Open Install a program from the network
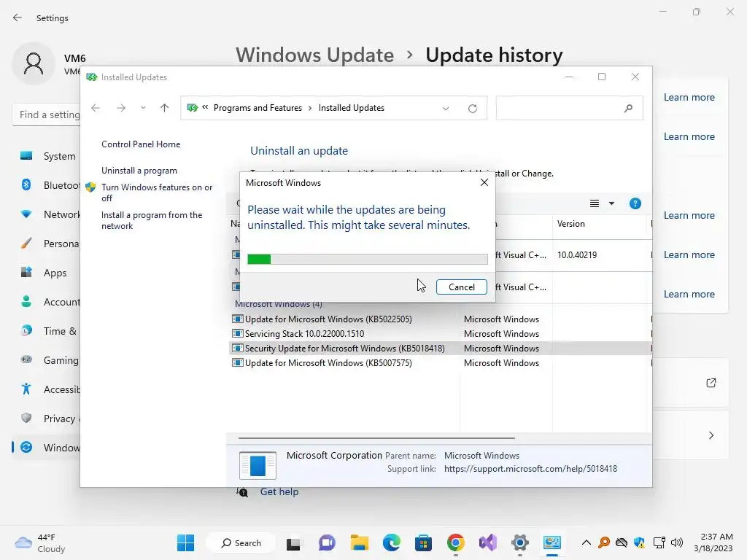 point(152,220)
